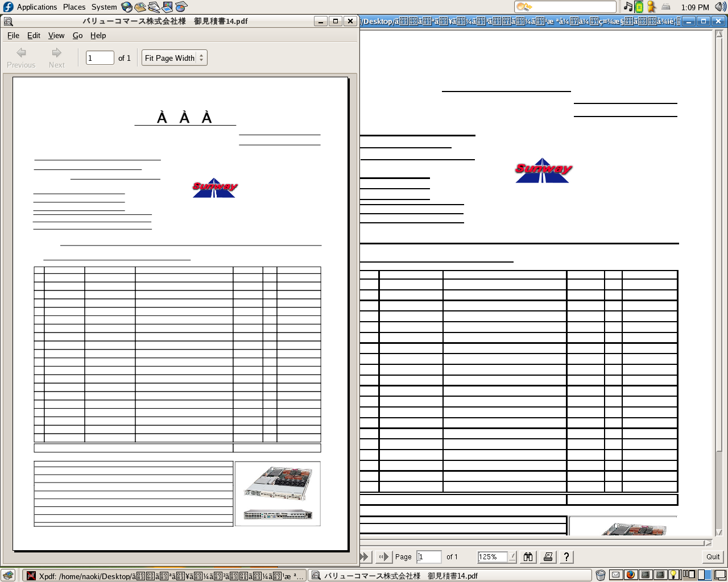Open the Go menu
This screenshot has width=728, height=582.
pyautogui.click(x=77, y=35)
